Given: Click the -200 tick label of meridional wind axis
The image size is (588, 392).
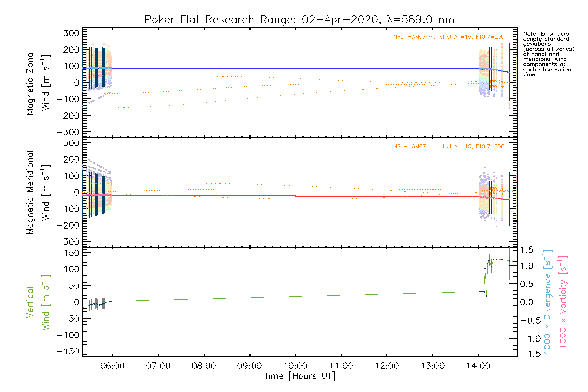Looking at the screenshot, I should tap(68, 225).
